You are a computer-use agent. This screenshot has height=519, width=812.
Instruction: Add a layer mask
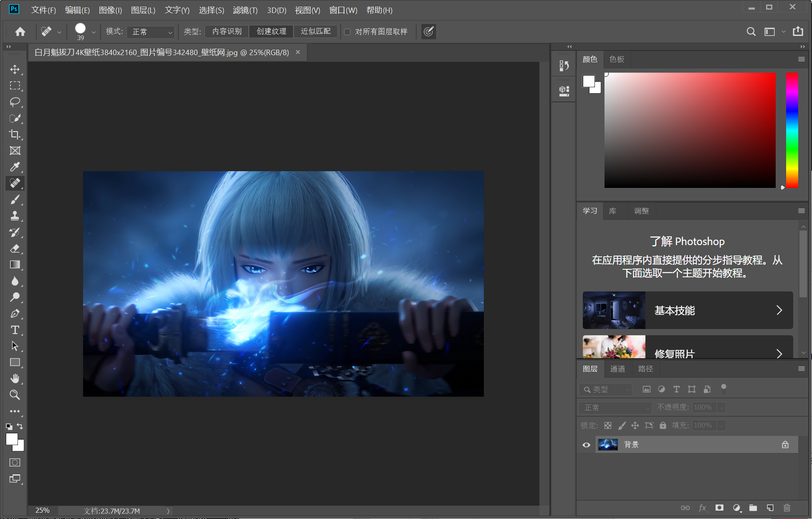coord(719,508)
